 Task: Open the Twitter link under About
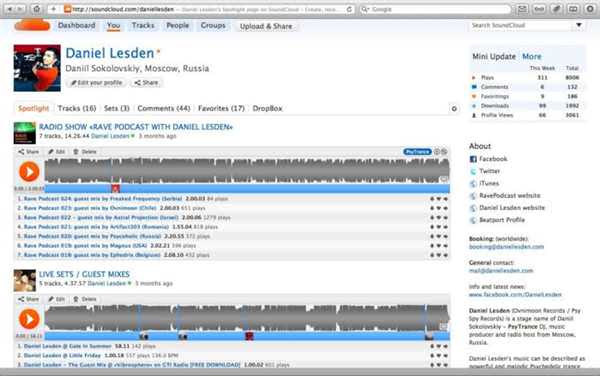point(489,171)
